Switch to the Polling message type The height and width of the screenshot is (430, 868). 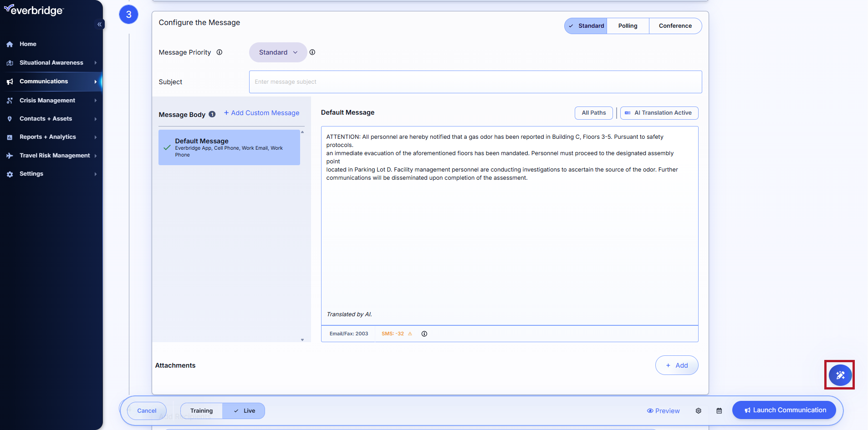(627, 26)
